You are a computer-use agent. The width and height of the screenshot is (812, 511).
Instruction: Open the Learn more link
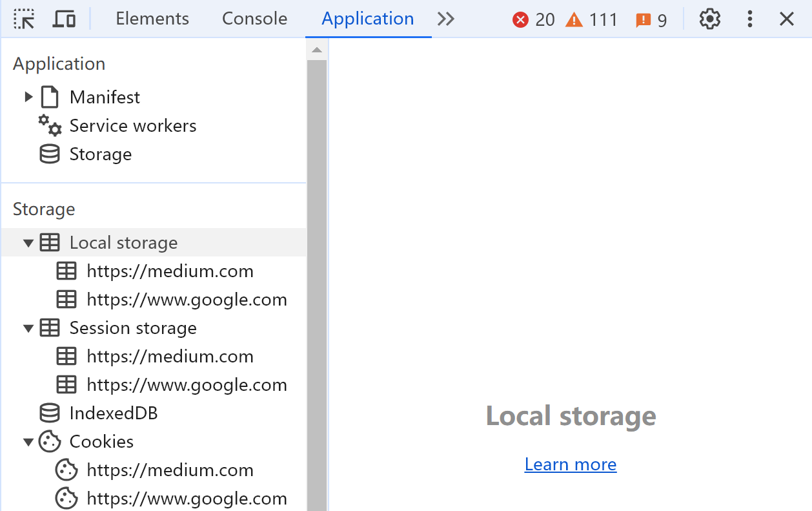[x=571, y=464]
